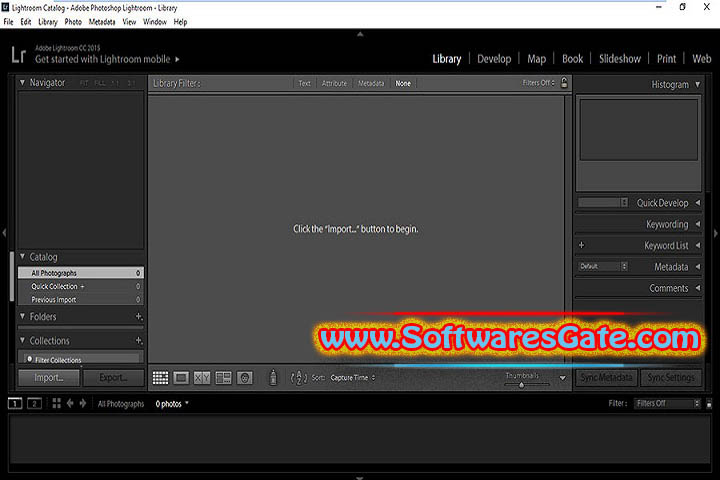Hide the top module panel

(360, 34)
